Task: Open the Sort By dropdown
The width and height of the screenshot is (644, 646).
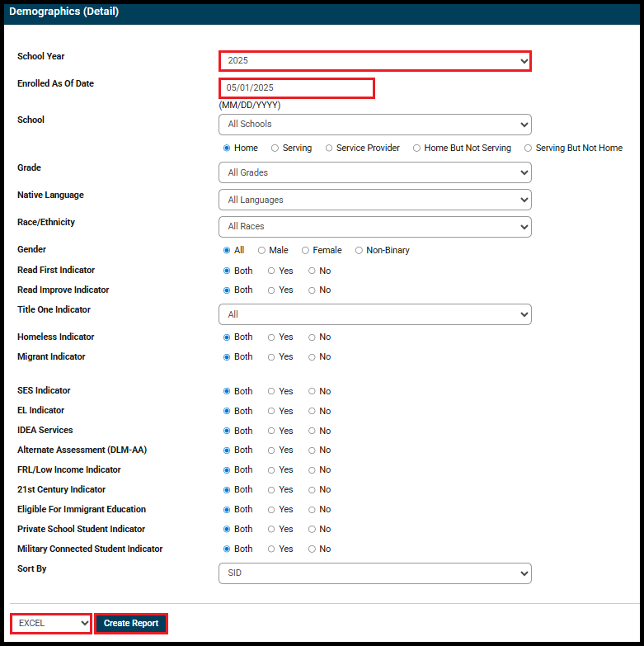Action: (374, 573)
